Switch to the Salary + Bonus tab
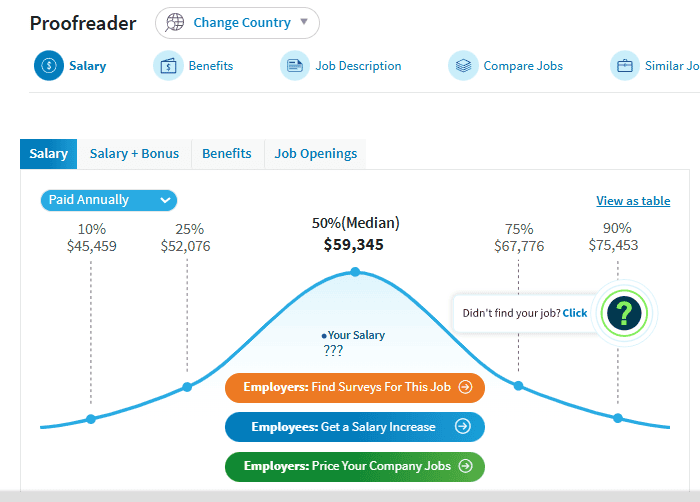700x502 pixels. tap(134, 154)
